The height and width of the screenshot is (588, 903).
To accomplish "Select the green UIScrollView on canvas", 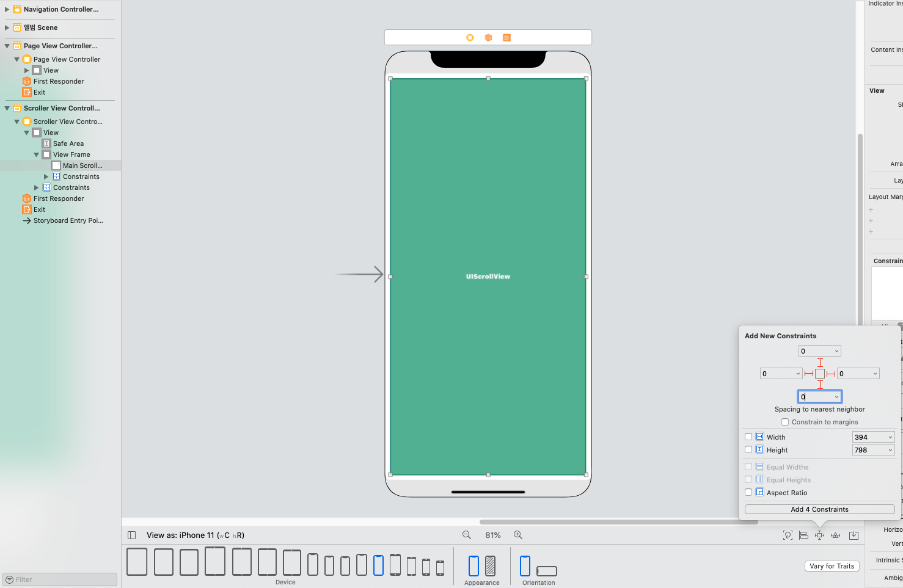I will (488, 277).
